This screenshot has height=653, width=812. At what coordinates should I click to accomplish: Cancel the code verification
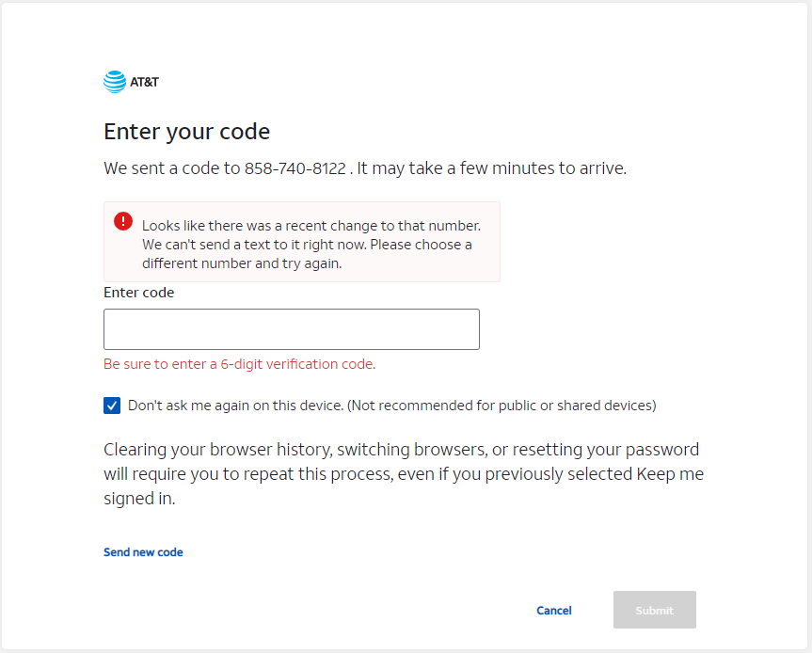553,611
